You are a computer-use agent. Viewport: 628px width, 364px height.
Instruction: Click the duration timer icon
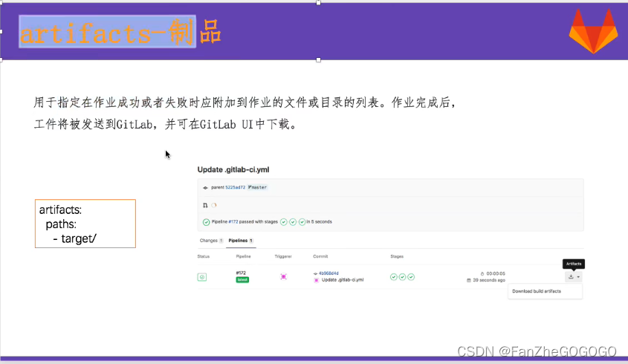(x=482, y=274)
